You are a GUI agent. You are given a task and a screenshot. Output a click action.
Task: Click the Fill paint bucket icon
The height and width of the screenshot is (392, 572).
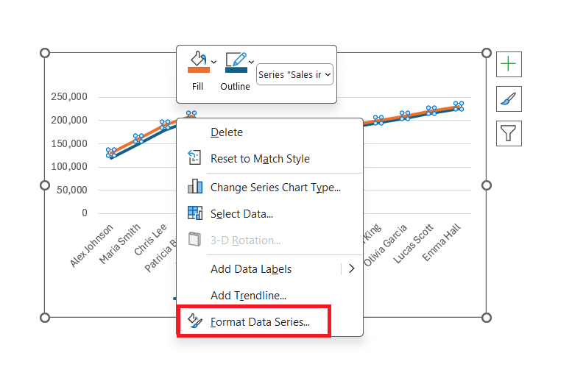click(199, 58)
